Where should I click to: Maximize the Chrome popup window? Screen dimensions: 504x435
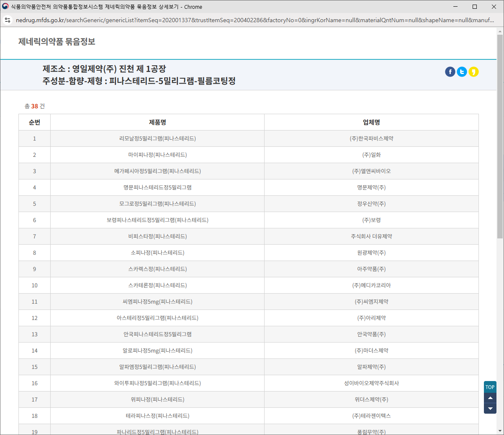tap(475, 7)
